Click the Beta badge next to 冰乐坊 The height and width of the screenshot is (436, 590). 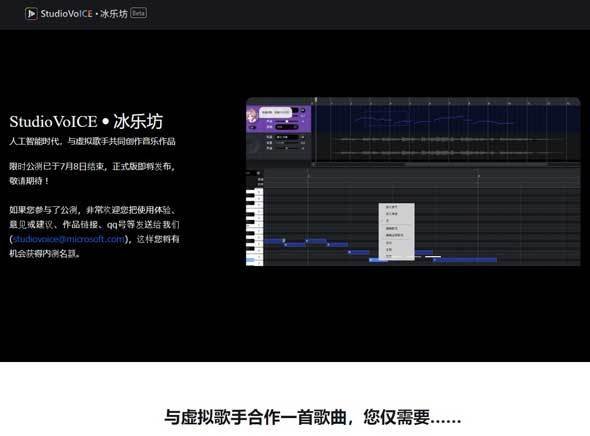[x=138, y=13]
